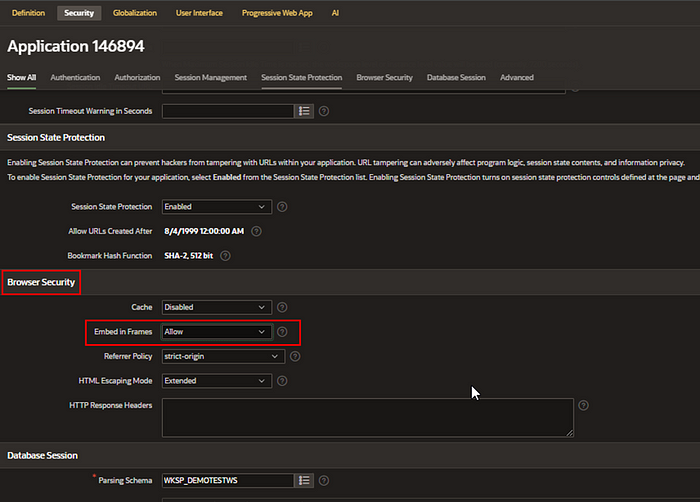The image size is (700, 502).
Task: Open the Session State Protection dropdown
Action: (217, 207)
